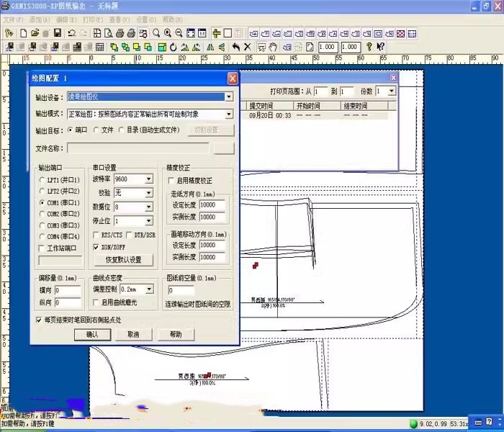
Task: Click the first 1.000 scale field in toolbar
Action: pos(328,47)
